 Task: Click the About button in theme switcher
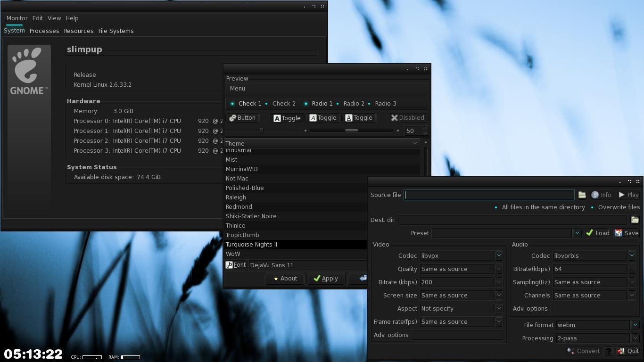(285, 279)
